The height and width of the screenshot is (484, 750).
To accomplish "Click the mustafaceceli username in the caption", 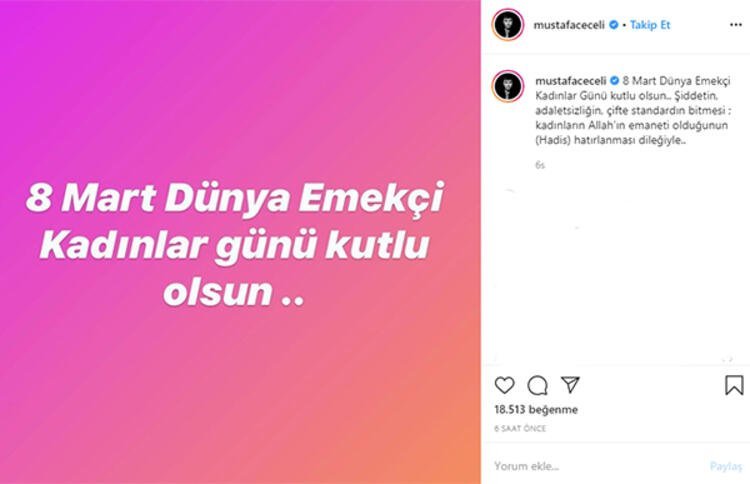I will [x=571, y=80].
